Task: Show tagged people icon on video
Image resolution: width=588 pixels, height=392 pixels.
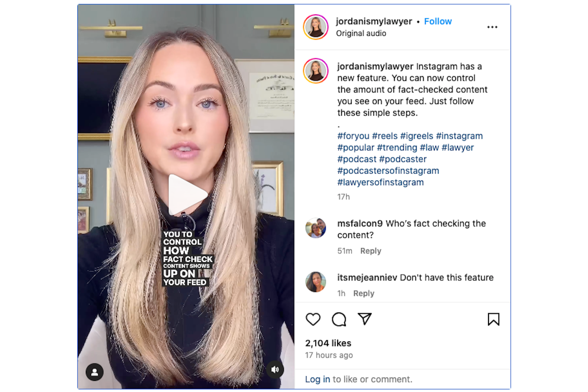Action: tap(94, 372)
